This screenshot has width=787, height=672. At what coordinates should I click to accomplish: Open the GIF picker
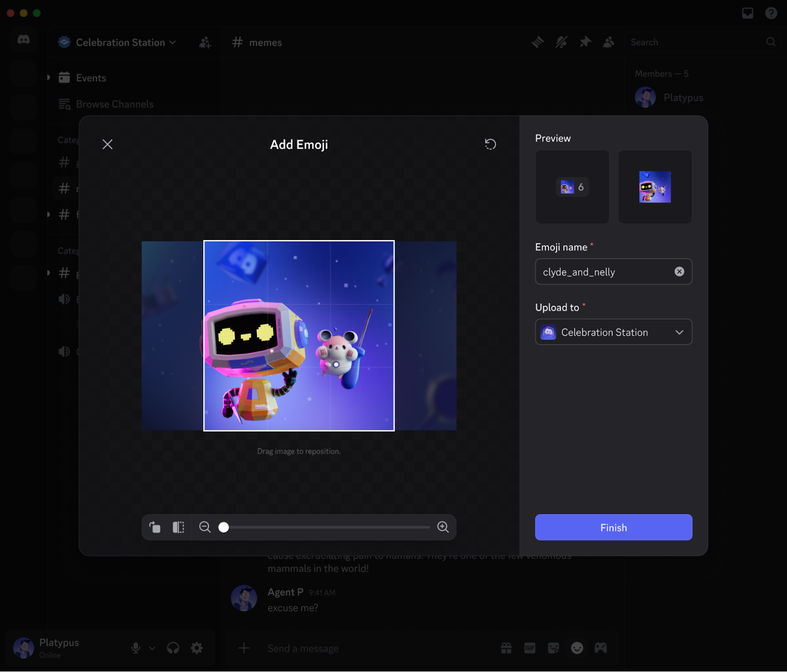(530, 648)
